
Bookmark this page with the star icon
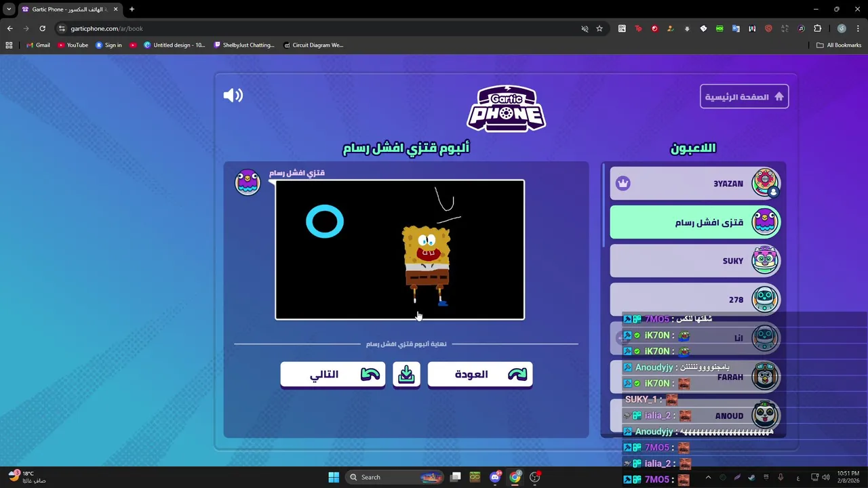click(x=599, y=28)
